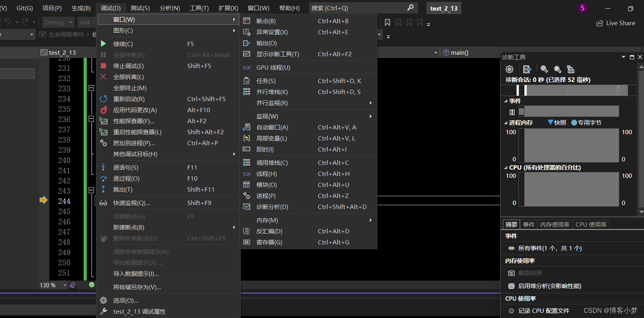The image size is (644, 318).
Task: Pause the events track in diagnostic tools
Action: point(512,112)
